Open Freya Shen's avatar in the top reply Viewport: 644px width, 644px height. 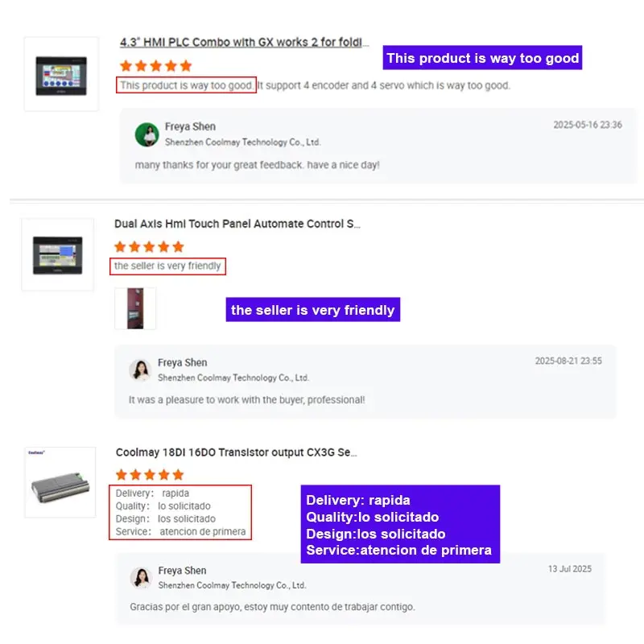[148, 134]
